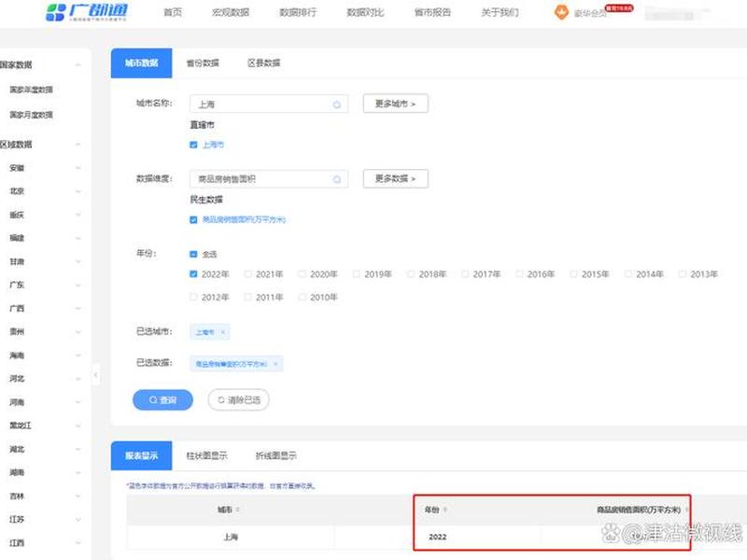747x560 pixels.
Task: Expand the 安徽 region chevron
Action: coord(78,168)
